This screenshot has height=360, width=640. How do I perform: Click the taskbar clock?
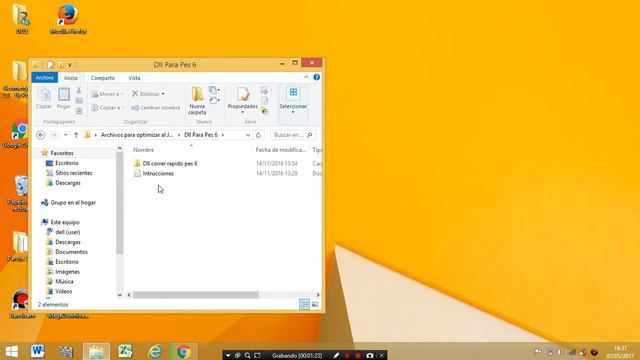click(620, 352)
